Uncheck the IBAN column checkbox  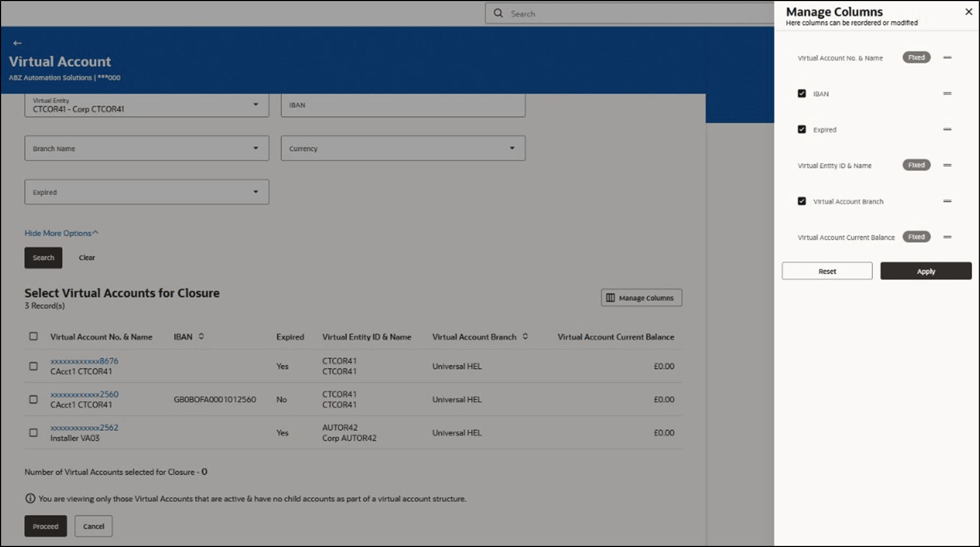coord(801,94)
